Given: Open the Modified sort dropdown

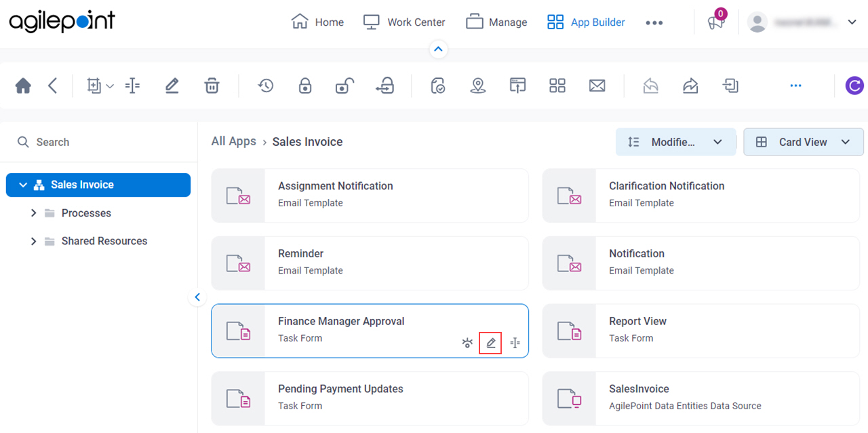Looking at the screenshot, I should 675,142.
